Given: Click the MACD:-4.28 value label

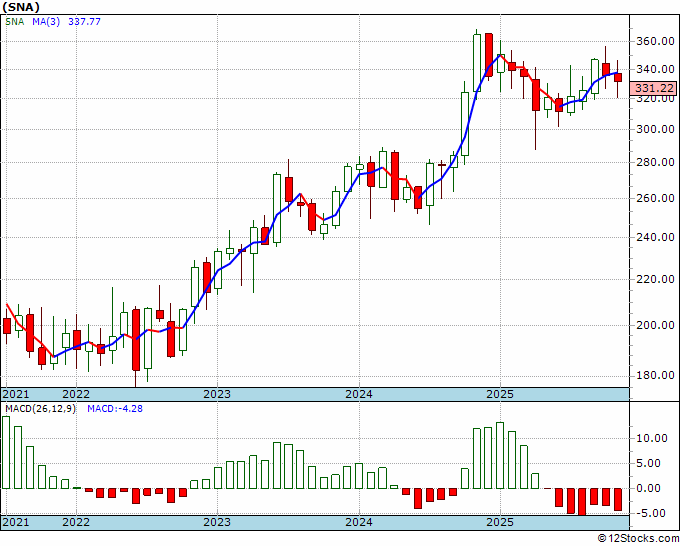Looking at the screenshot, I should coord(115,409).
